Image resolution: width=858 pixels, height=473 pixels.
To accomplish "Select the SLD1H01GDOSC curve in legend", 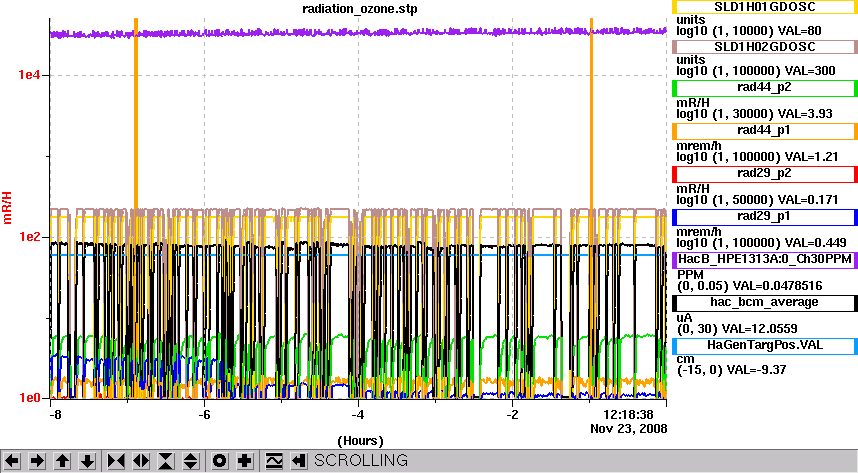I will (764, 7).
